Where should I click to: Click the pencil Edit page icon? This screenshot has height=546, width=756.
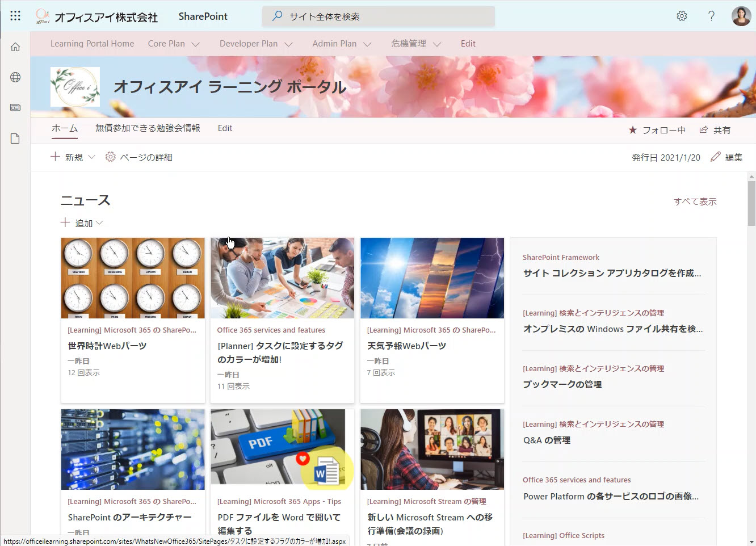click(x=716, y=157)
